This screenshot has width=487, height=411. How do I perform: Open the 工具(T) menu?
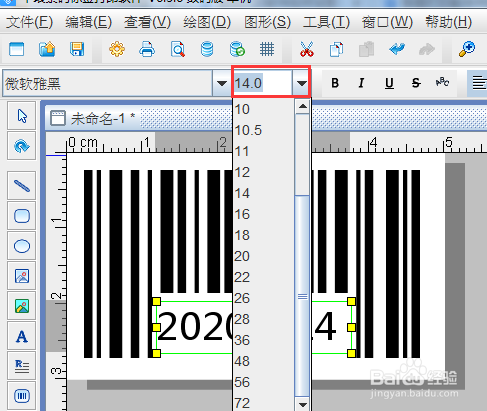[x=326, y=22]
